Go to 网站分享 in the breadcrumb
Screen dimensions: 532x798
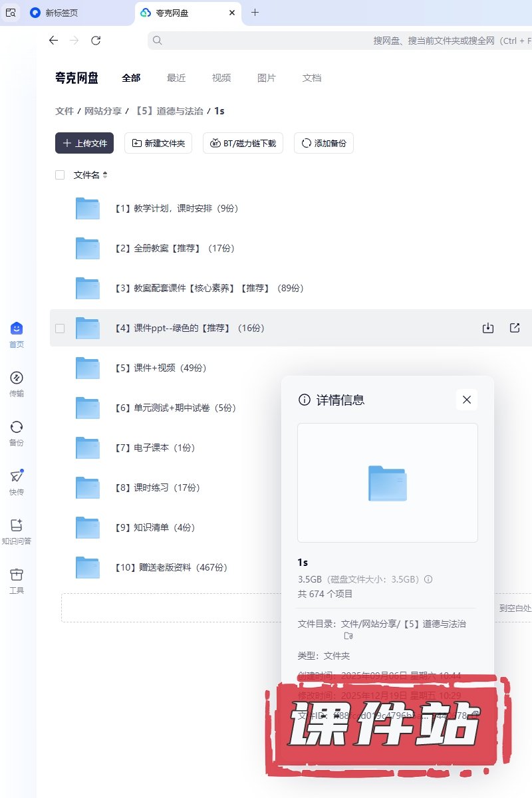(102, 111)
